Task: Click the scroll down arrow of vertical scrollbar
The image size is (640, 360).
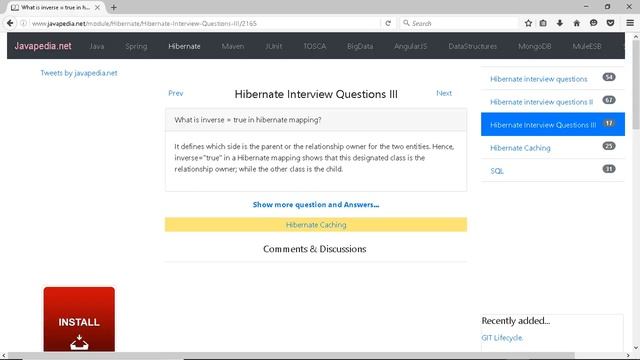Action: tap(636, 348)
